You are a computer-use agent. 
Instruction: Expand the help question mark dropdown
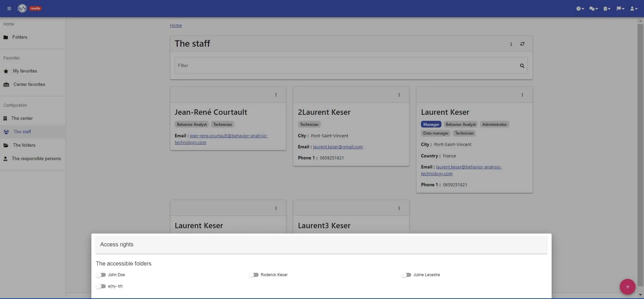(580, 9)
